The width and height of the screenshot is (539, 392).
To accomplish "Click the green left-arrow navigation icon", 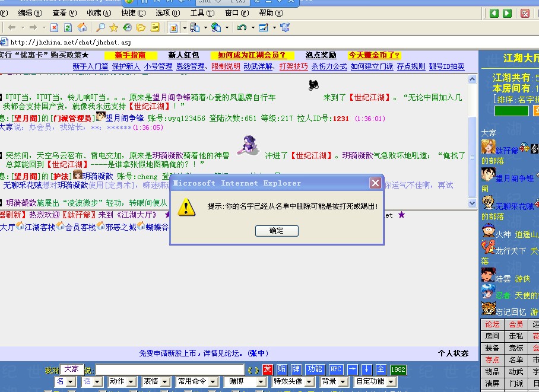I will (x=494, y=14).
